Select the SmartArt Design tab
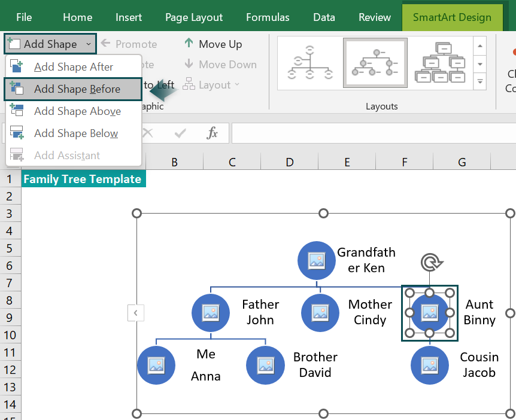 click(452, 17)
